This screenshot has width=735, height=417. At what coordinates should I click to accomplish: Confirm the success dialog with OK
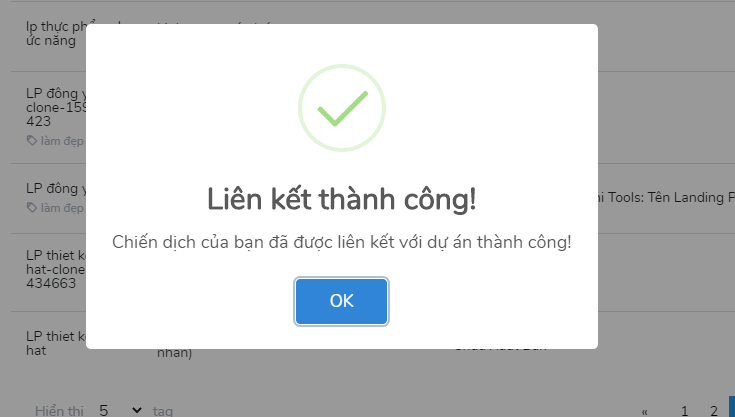[341, 301]
